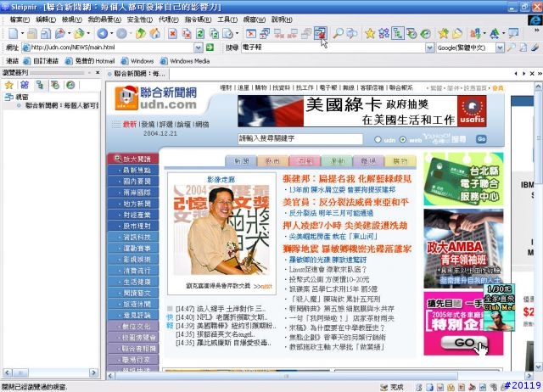Click the 聯合新聞網 entry in window tree
Screen dimensions: 543x392
click(x=59, y=105)
